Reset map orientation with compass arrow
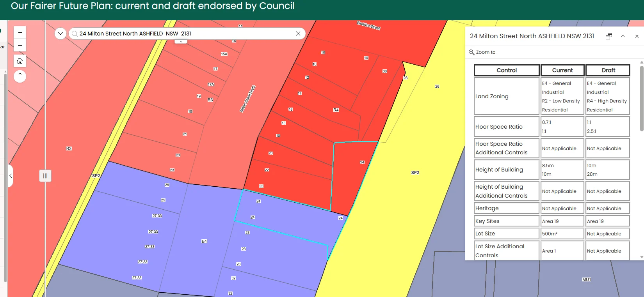The image size is (644, 297). click(x=20, y=76)
